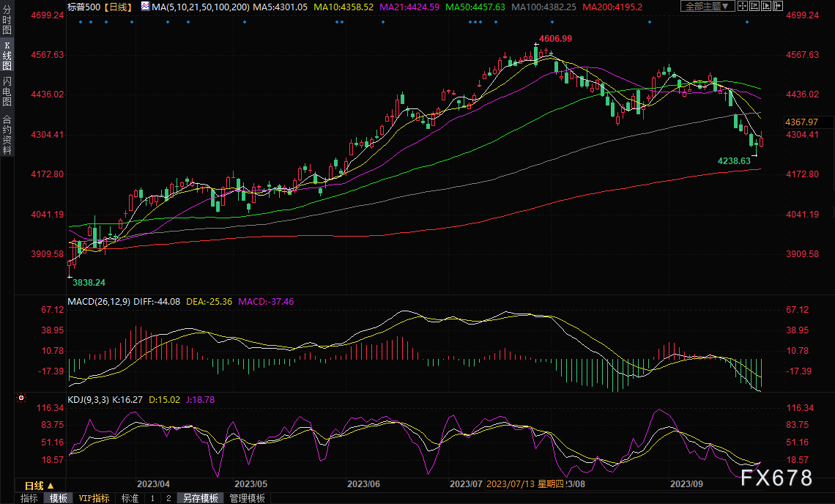The width and height of the screenshot is (835, 504).
Task: Toggle template slot 2
Action: point(168,498)
